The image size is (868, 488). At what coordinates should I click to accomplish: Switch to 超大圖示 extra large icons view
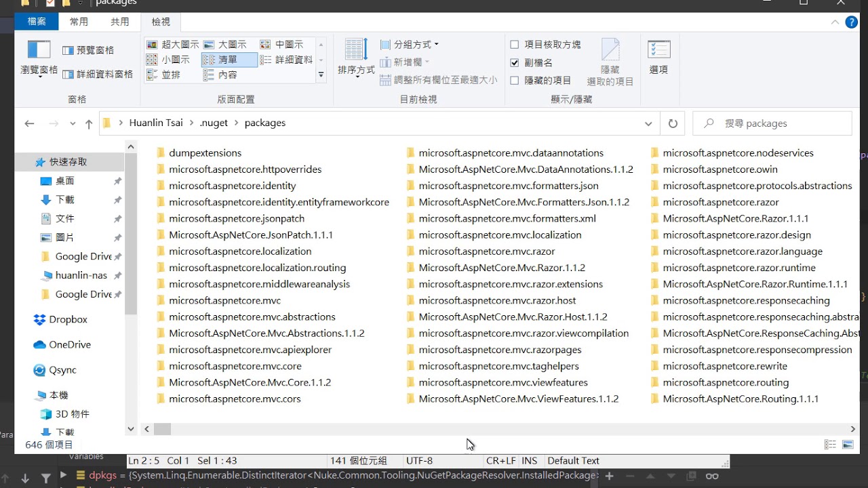tap(173, 45)
